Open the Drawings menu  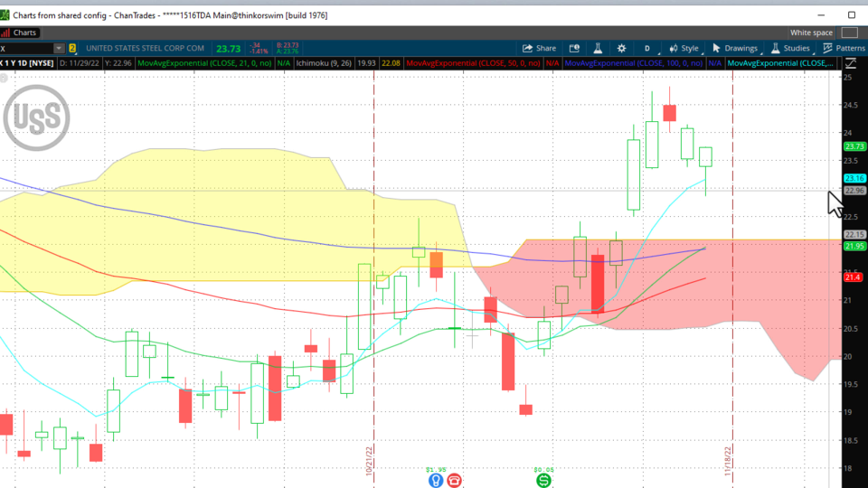tap(736, 48)
